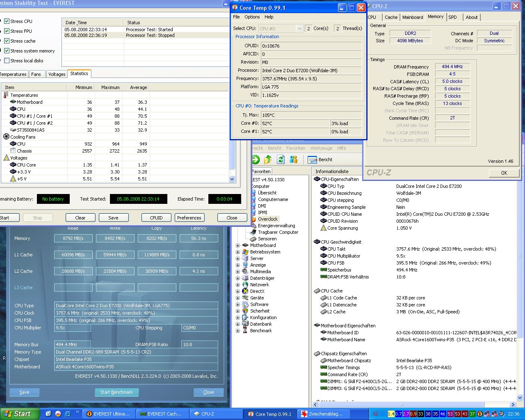Click the Speicherbus memory icon

tap(324, 270)
